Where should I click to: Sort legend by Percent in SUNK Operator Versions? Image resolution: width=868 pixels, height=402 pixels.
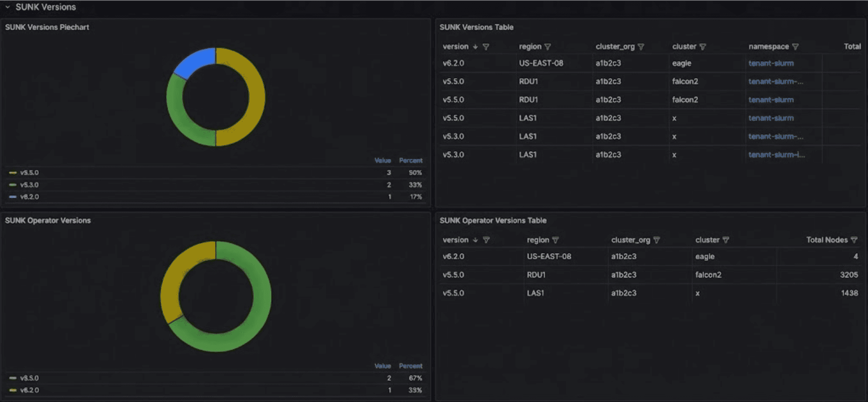point(411,366)
